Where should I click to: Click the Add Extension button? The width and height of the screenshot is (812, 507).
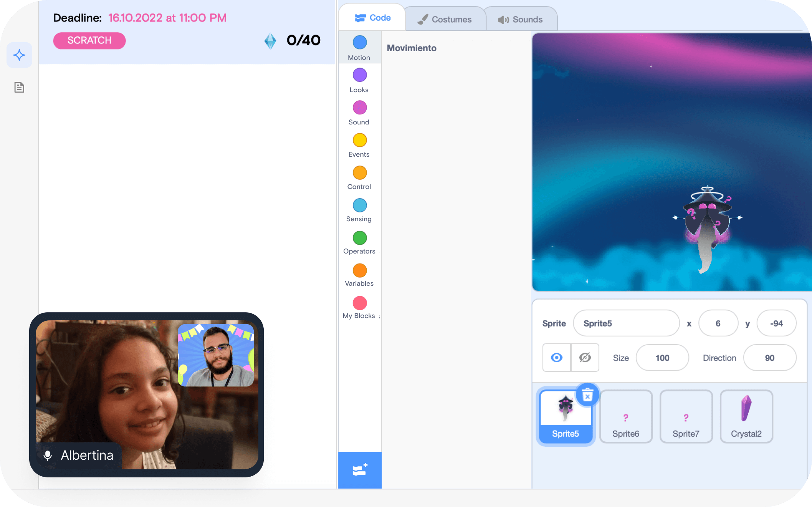click(360, 470)
